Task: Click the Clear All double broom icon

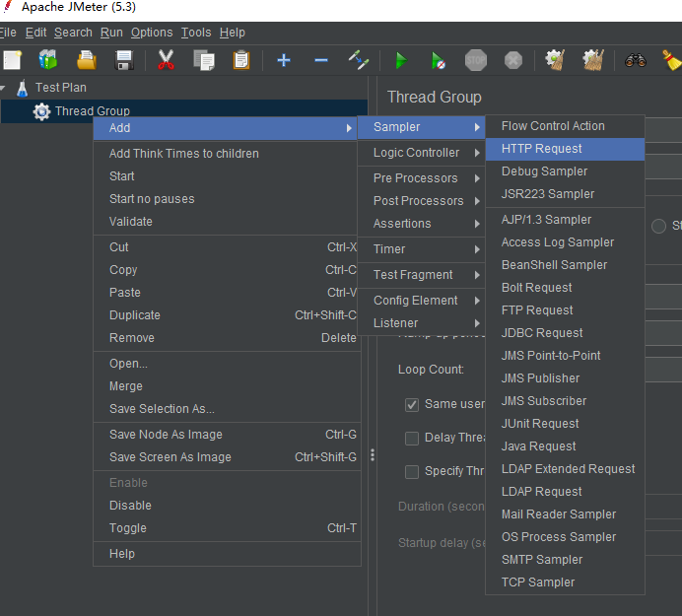Action: pos(593,60)
